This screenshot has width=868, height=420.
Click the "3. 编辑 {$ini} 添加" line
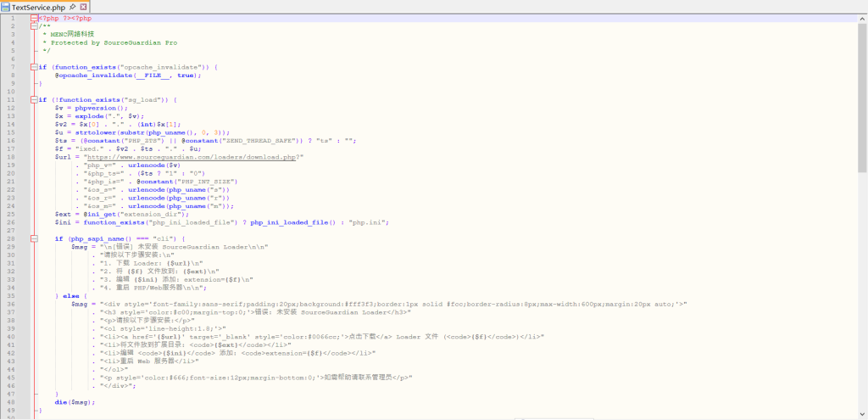click(172, 279)
